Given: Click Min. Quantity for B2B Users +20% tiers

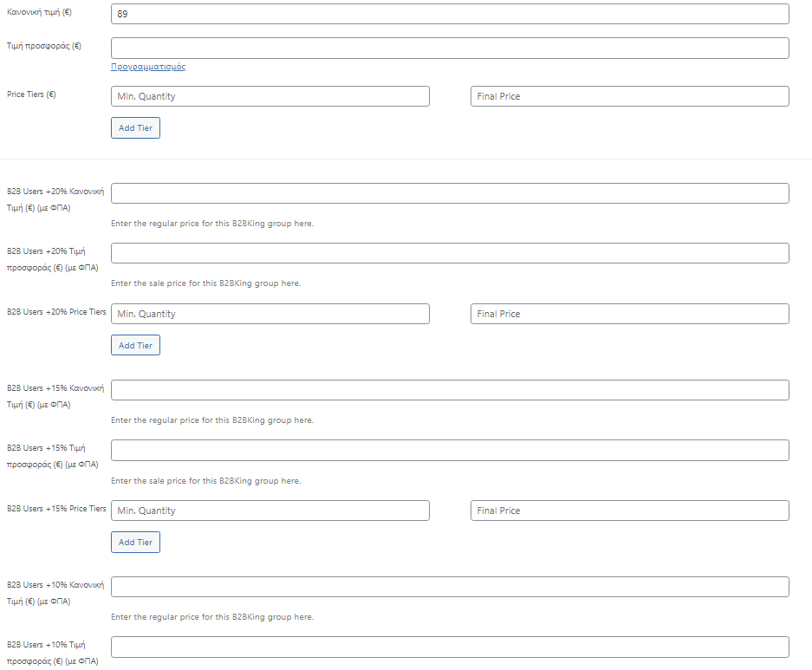Looking at the screenshot, I should click(x=270, y=314).
